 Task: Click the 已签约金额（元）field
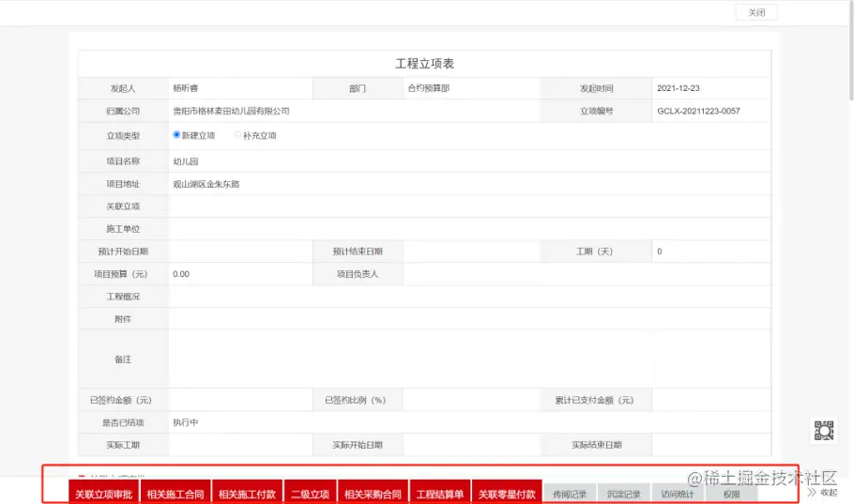pos(240,400)
